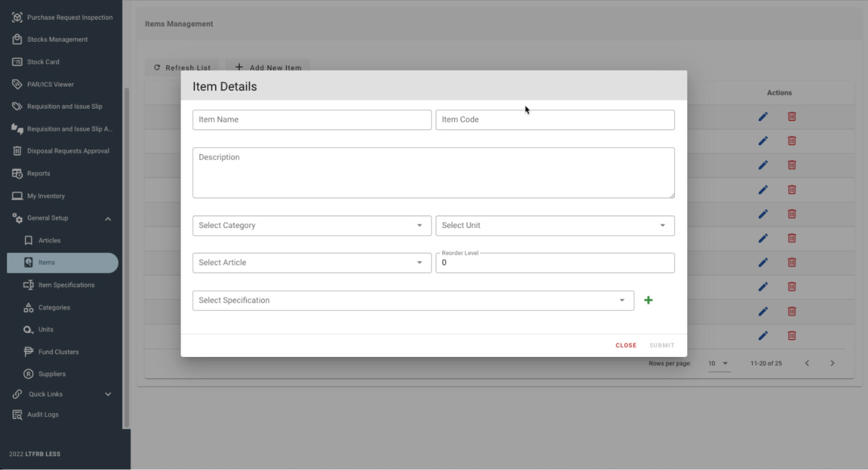Select the Items menu entry in sidebar
The width and height of the screenshot is (868, 470).
[x=63, y=263]
